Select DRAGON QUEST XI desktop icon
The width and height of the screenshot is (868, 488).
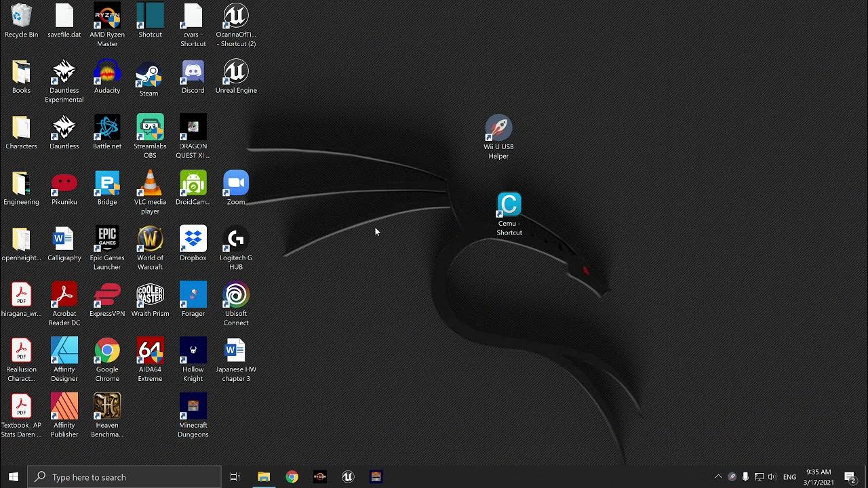(x=193, y=137)
